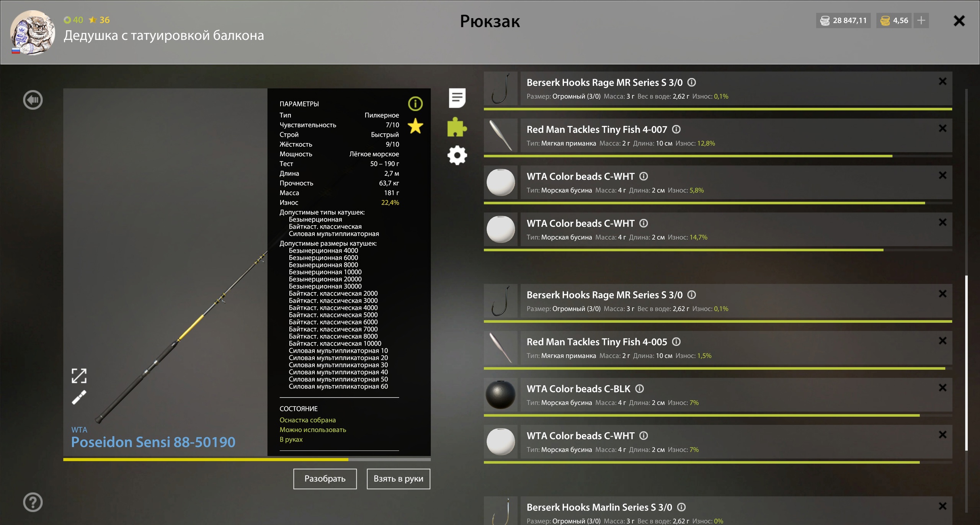Screen dimensions: 980x525
Task: Click the Тест 50 – 190 г value
Action: click(x=384, y=164)
